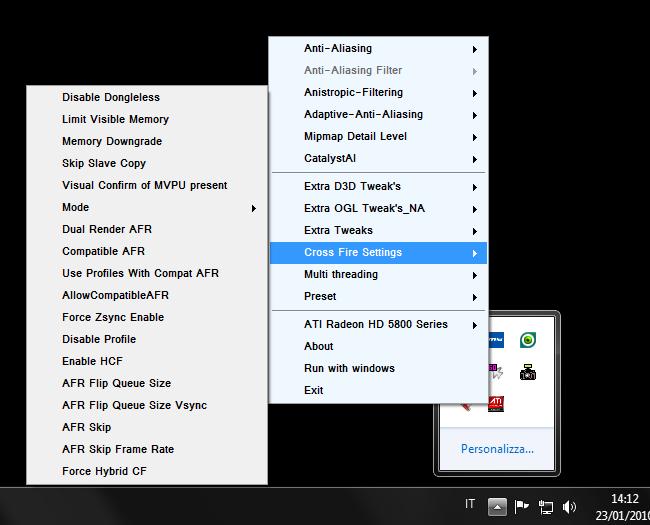This screenshot has height=525, width=650.
Task: Toggle the show hidden icons arrow button
Action: coord(497,507)
